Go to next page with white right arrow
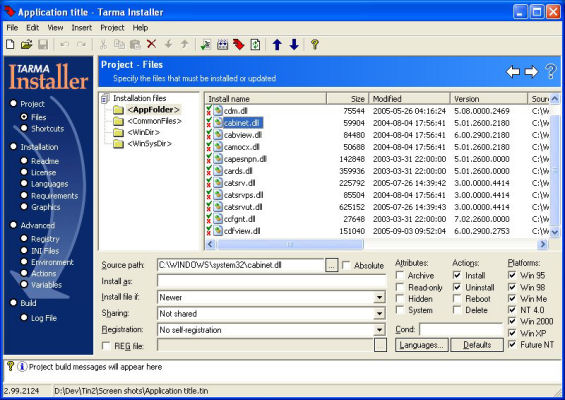 tap(531, 72)
